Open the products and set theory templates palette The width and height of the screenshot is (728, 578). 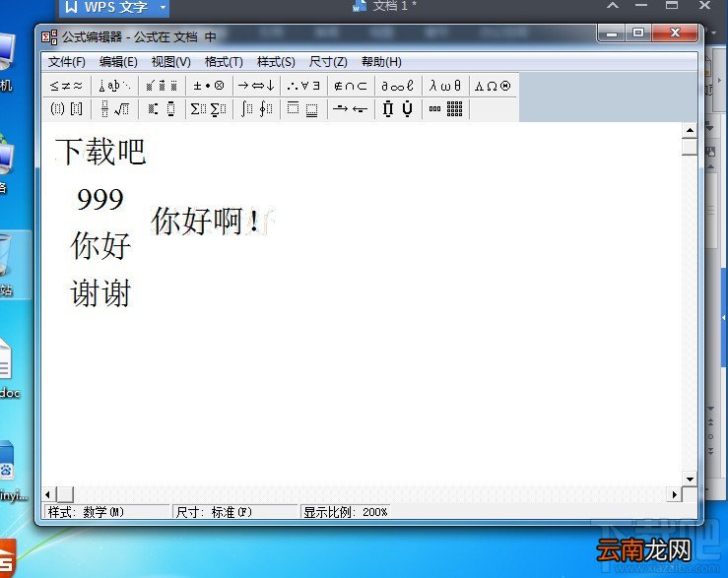[398, 109]
